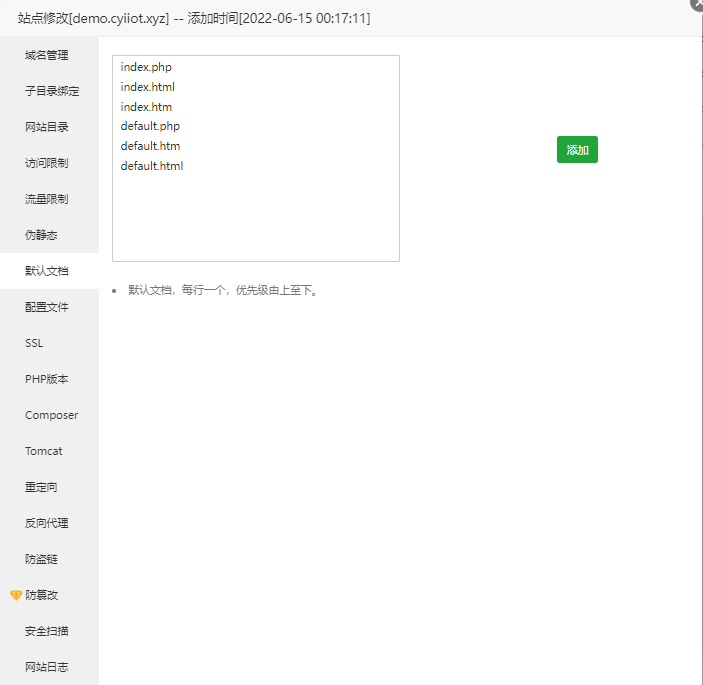The image size is (703, 685).
Task: Open 配置文件 section
Action: coord(47,307)
